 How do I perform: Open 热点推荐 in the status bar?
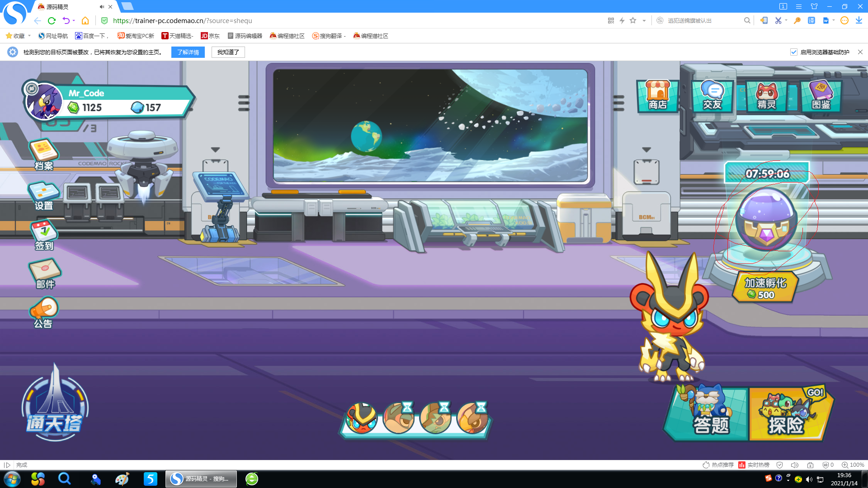(718, 465)
